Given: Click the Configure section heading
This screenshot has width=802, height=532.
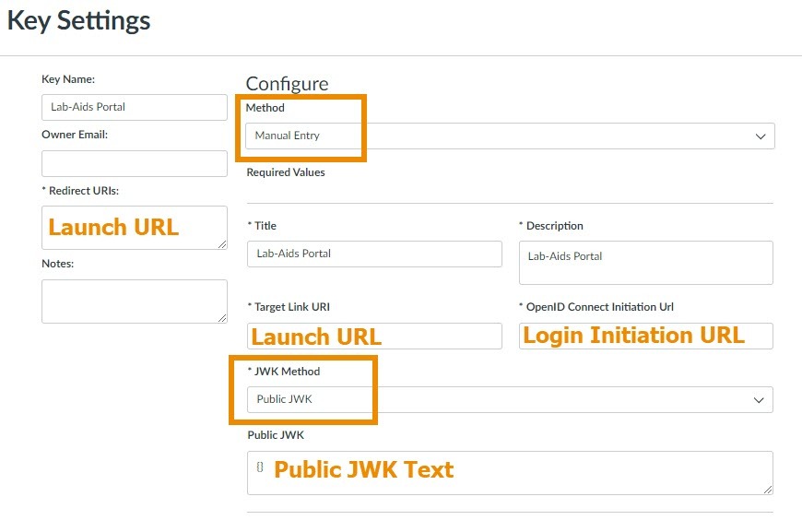Looking at the screenshot, I should [287, 84].
